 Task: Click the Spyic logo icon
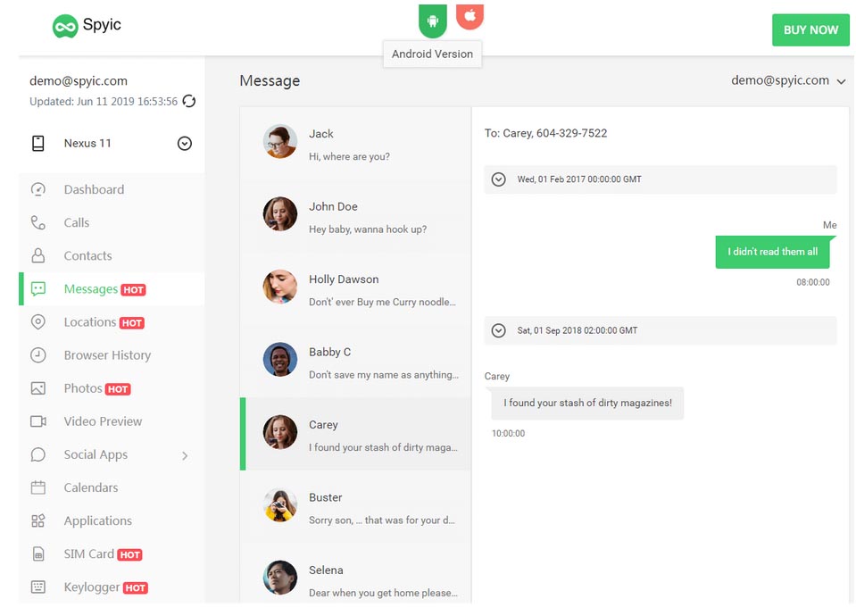(65, 26)
